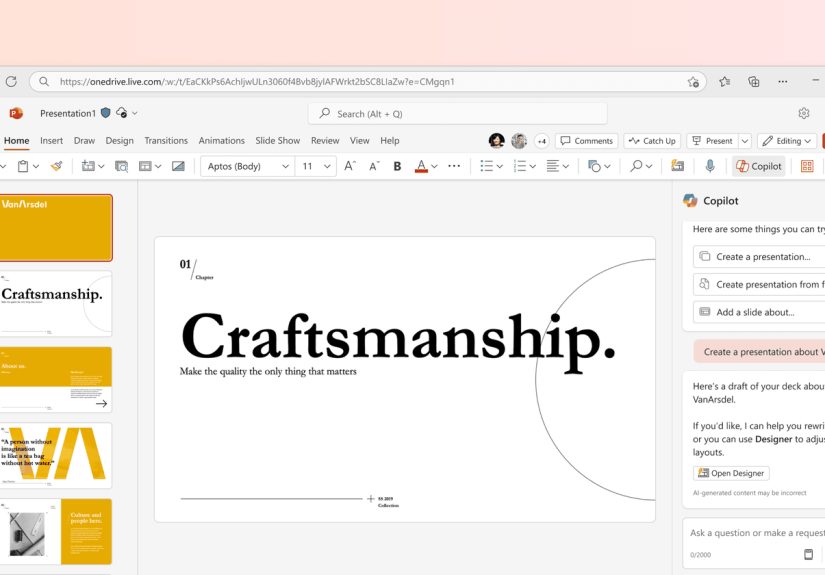This screenshot has width=825, height=575.
Task: Click the Find magnifier icon in ribbon
Action: pos(636,166)
